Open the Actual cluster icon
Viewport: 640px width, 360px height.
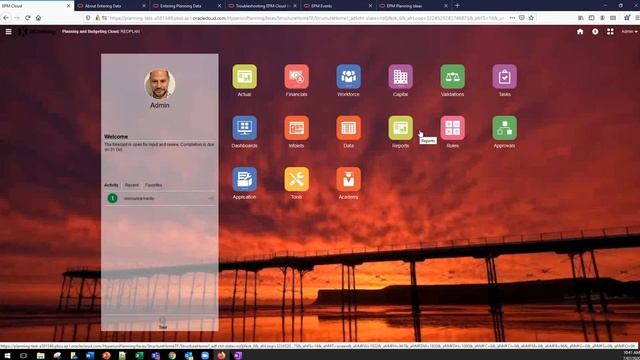click(244, 76)
